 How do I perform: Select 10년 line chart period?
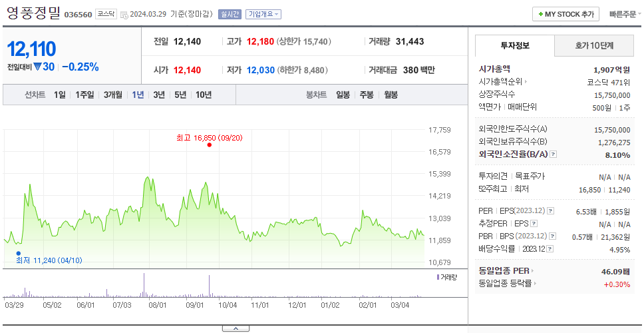tap(204, 95)
